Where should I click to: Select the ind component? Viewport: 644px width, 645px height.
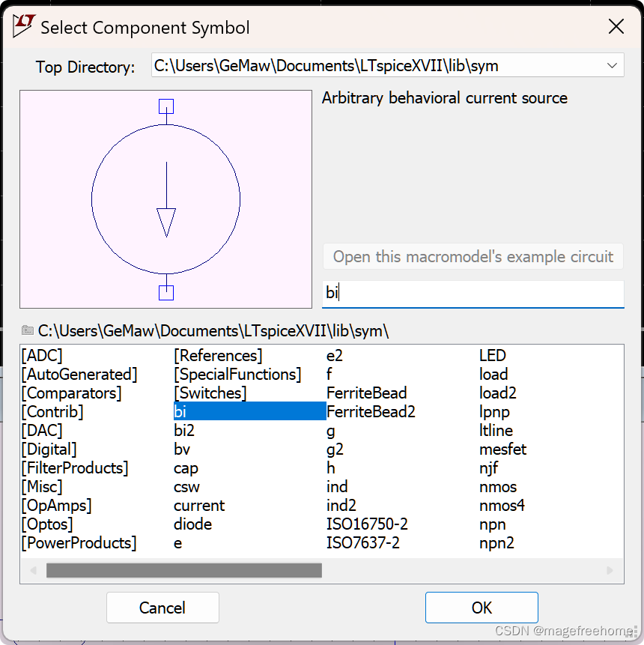pyautogui.click(x=337, y=487)
